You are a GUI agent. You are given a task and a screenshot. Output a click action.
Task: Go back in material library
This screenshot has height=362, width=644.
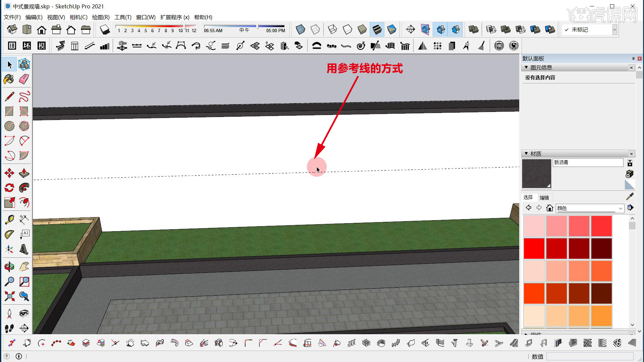click(x=528, y=208)
